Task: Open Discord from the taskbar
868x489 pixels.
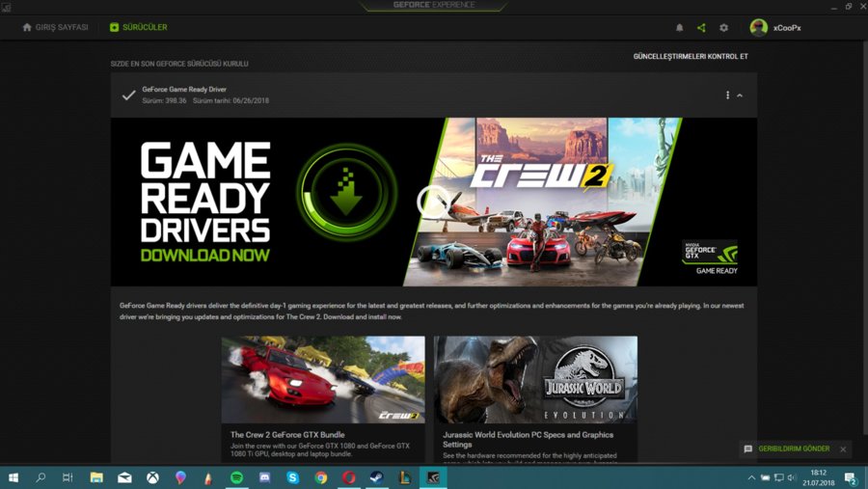Action: click(264, 477)
